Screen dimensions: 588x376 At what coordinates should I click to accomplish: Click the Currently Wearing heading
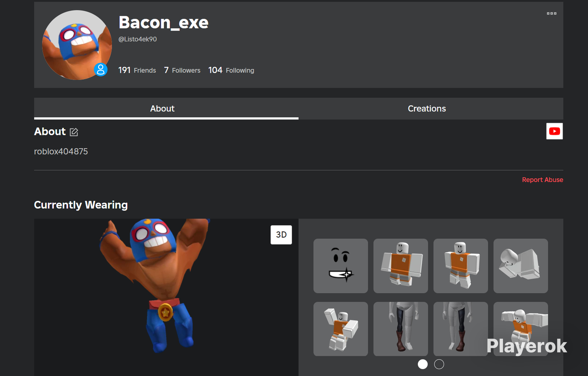81,205
